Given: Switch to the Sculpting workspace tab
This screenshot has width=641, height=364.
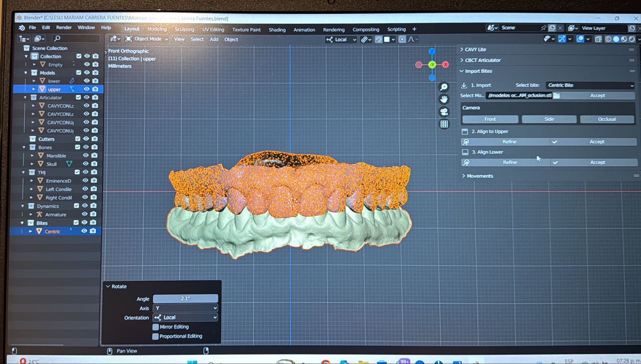Looking at the screenshot, I should [x=184, y=30].
